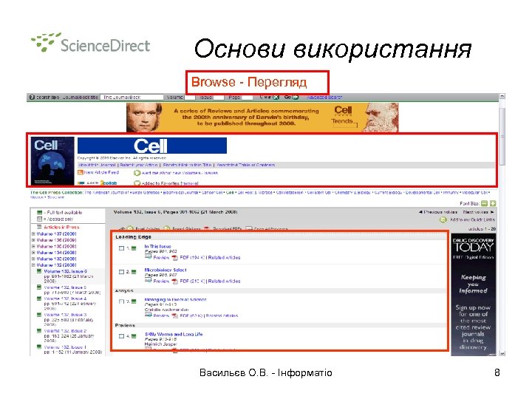Open Volume 132, Issue 6 in the tree
Screen dimensions: 532x399
click(x=66, y=271)
